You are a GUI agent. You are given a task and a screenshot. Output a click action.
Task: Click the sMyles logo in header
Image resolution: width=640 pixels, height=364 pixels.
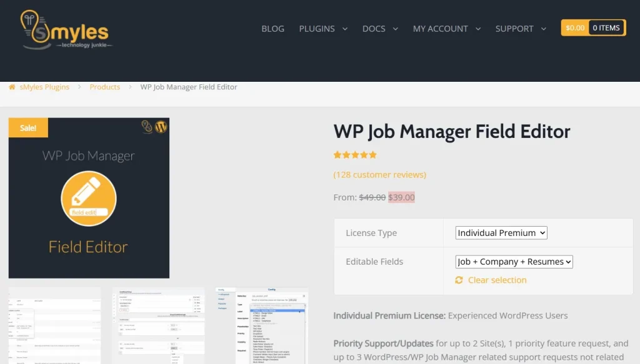(65, 29)
